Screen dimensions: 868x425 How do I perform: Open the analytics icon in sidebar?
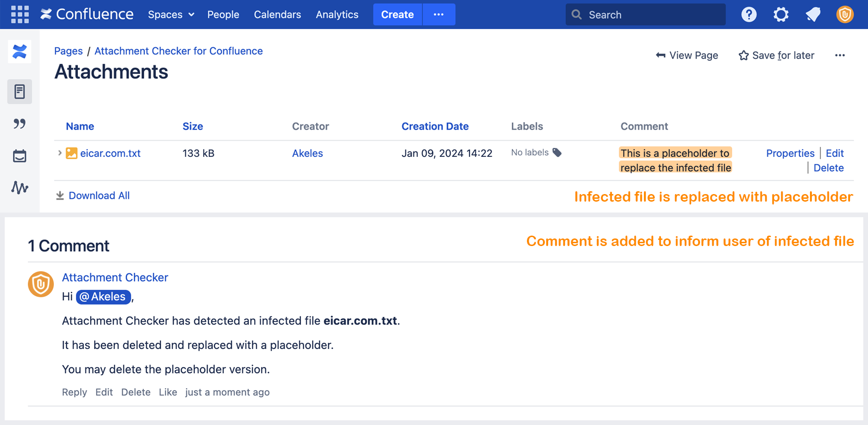pos(20,187)
